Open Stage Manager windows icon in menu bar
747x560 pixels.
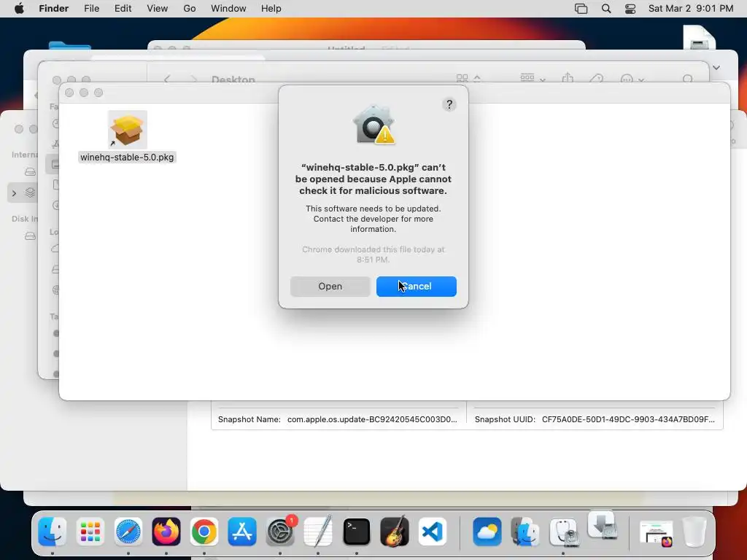point(581,9)
